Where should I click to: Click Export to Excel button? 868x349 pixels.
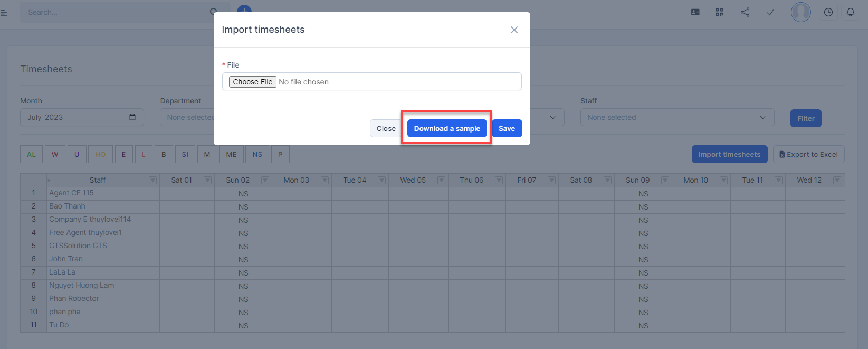[808, 154]
